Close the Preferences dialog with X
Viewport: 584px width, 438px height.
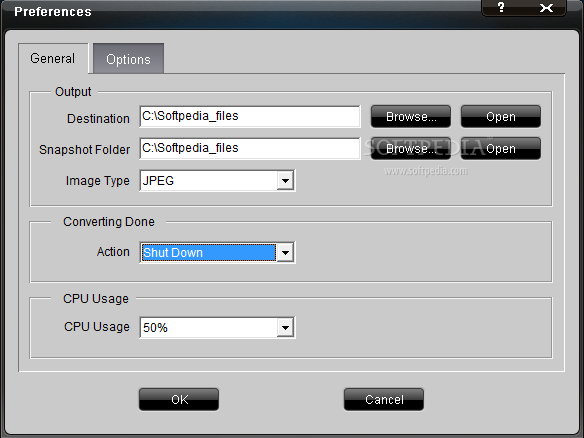546,7
